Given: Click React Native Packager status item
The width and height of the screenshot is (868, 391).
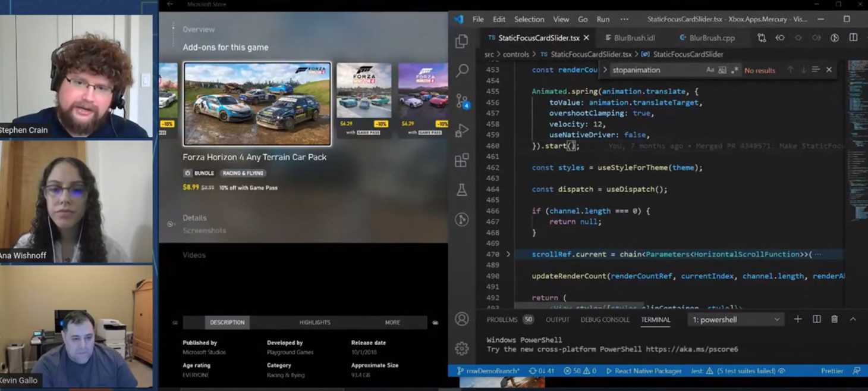Looking at the screenshot, I should [x=643, y=371].
